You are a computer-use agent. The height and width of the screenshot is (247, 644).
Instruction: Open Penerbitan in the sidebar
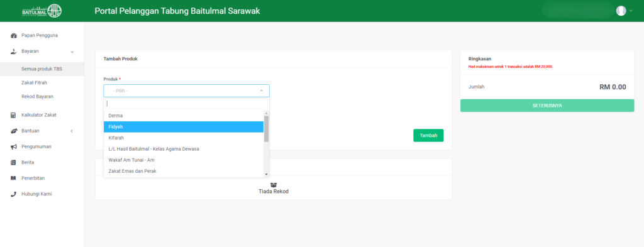pos(33,178)
